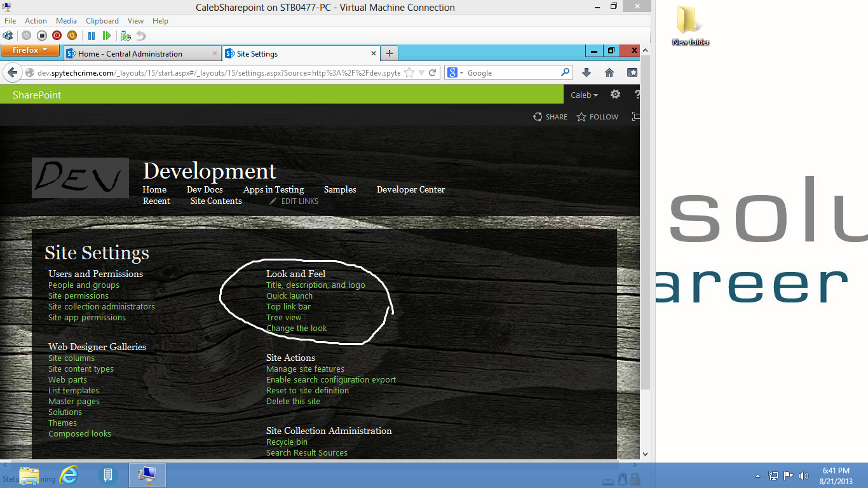Screen dimensions: 868x488
Task: Open the Firefox application menu button
Action: [30, 51]
